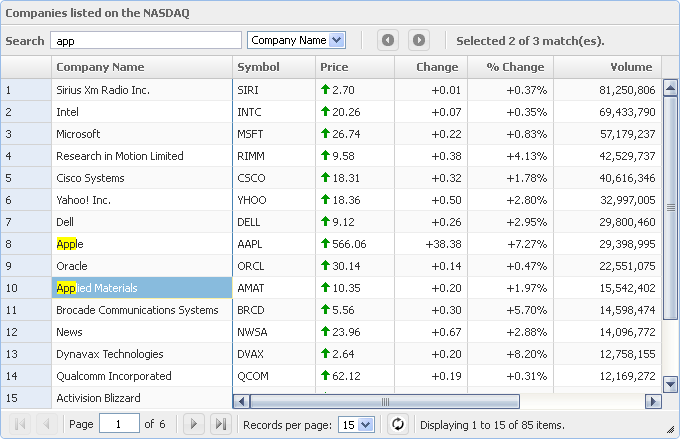680x439 pixels.
Task: Select the Apple company row
Action: click(x=141, y=244)
